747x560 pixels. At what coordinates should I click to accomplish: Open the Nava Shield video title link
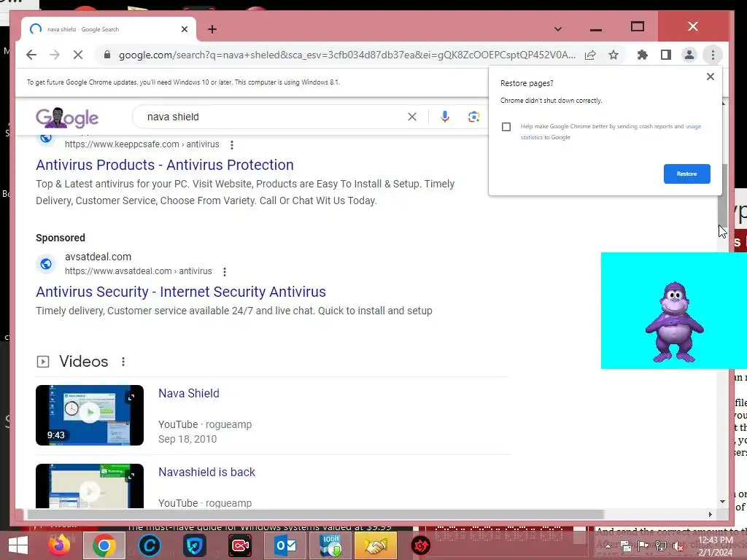tap(189, 393)
